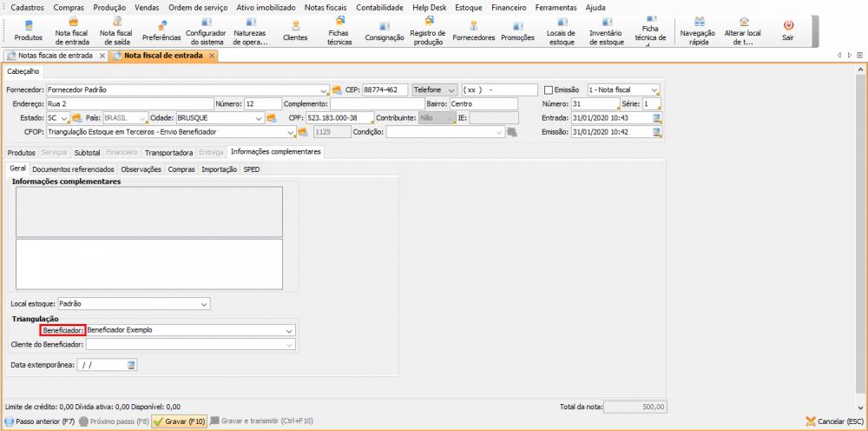Click the Cancelar (ESC) button
Image resolution: width=868 pixels, height=431 pixels.
[834, 421]
